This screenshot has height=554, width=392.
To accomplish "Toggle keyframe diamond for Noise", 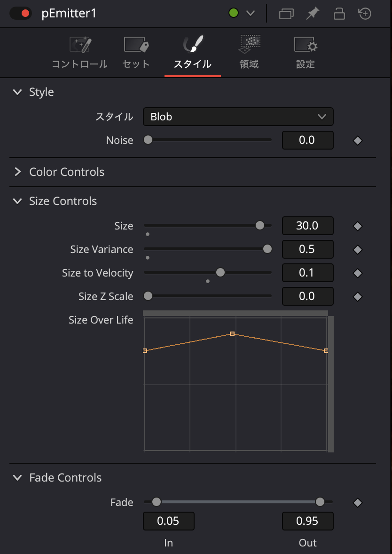I will pos(358,140).
